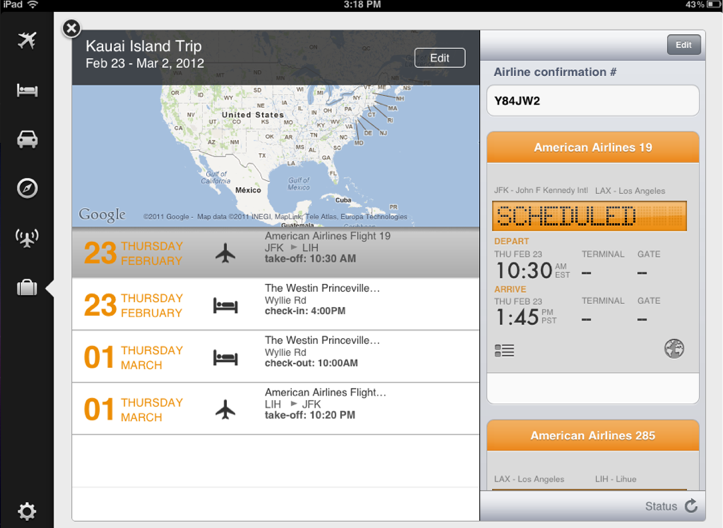Select LIH to JFK return flight row

coord(275,409)
